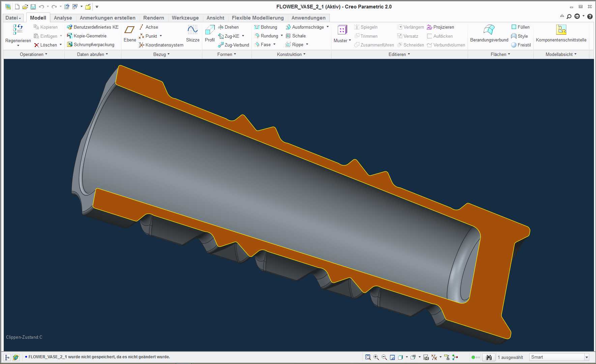Click the Punkt datum point button
This screenshot has width=596, height=364.
pyautogui.click(x=148, y=36)
